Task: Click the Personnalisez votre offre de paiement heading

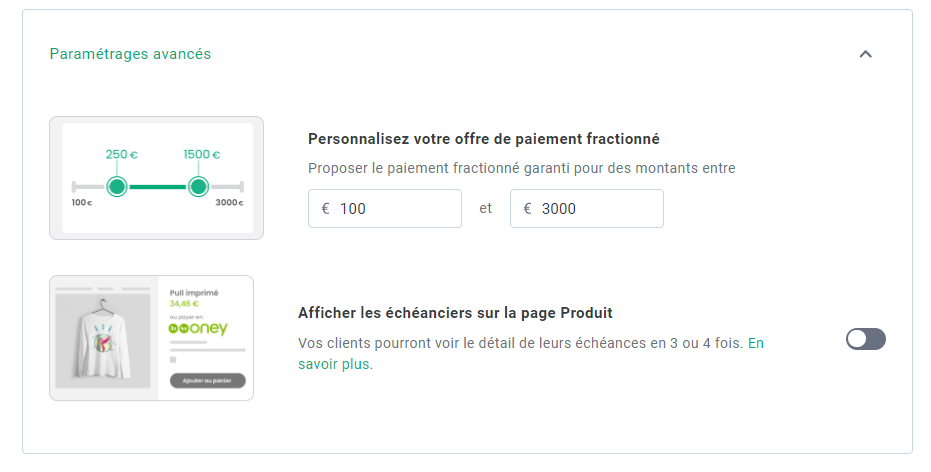Action: tap(484, 139)
